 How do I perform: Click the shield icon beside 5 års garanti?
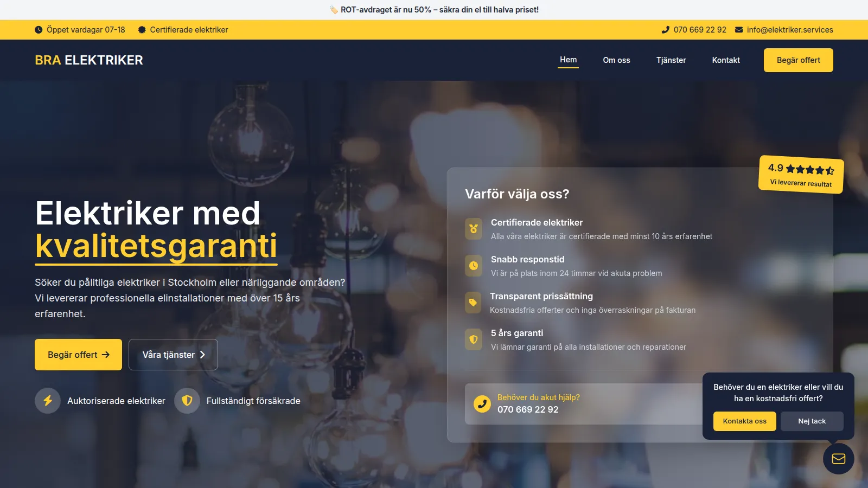(x=474, y=339)
